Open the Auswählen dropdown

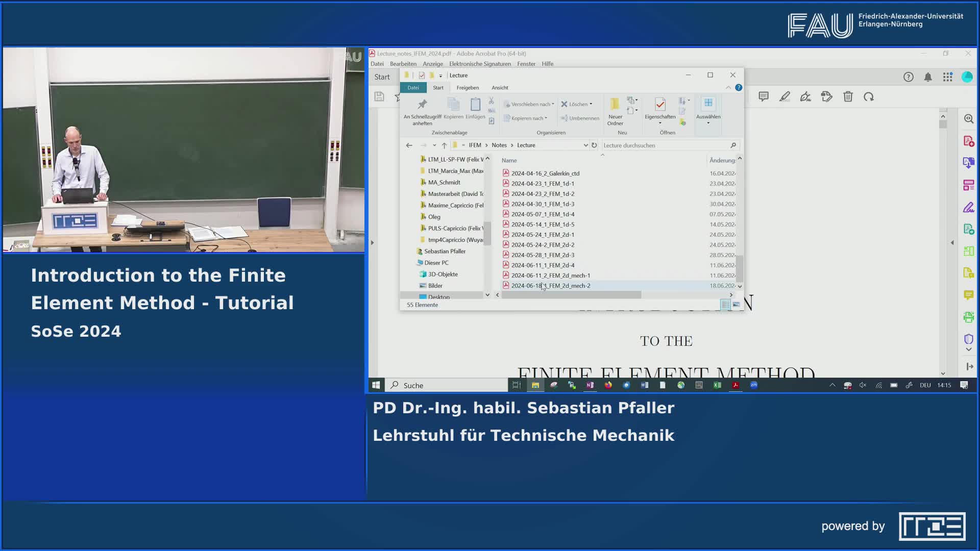[x=708, y=117]
